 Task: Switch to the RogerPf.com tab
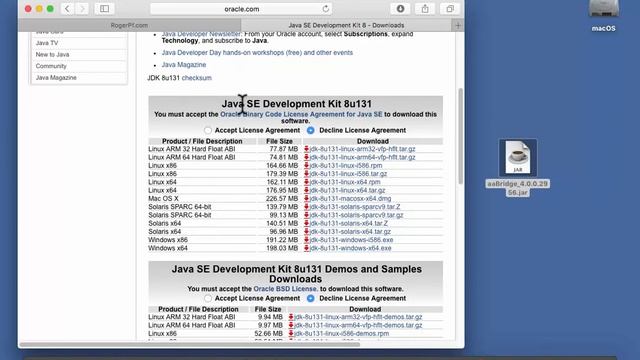(x=129, y=25)
